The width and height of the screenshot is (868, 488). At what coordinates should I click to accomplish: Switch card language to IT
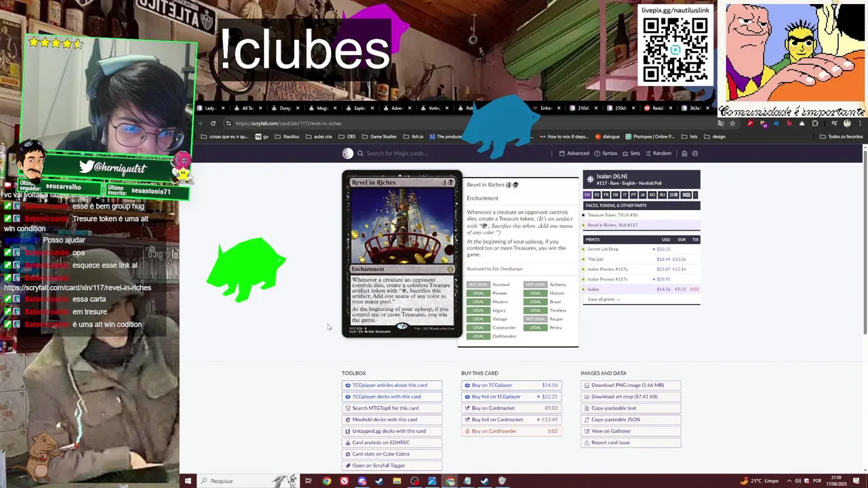pyautogui.click(x=625, y=195)
